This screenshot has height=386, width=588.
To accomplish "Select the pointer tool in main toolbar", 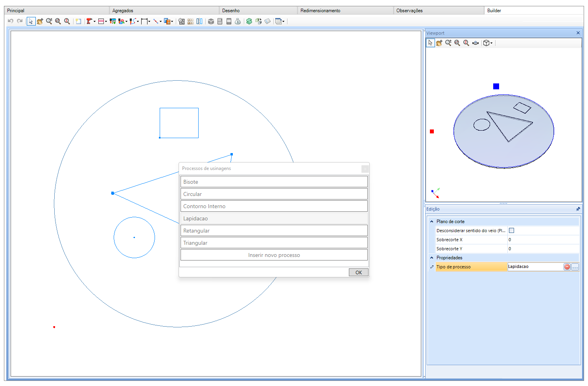I will 31,21.
